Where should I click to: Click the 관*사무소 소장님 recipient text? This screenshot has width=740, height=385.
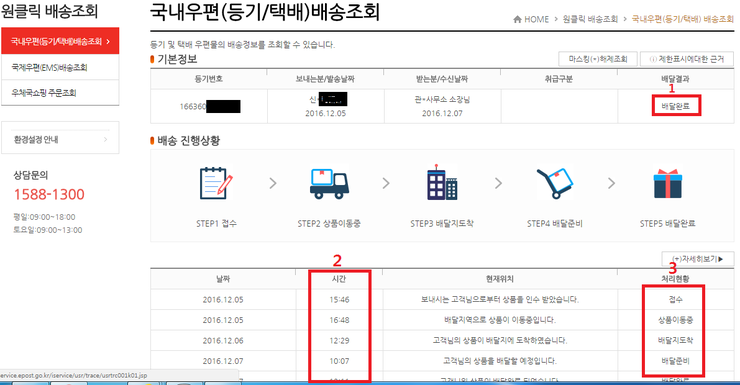click(x=442, y=100)
